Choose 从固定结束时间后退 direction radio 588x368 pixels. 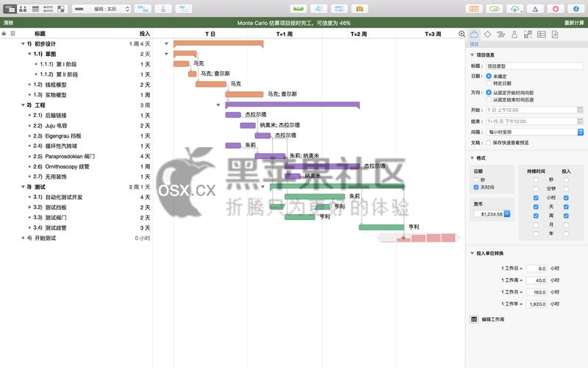point(489,99)
